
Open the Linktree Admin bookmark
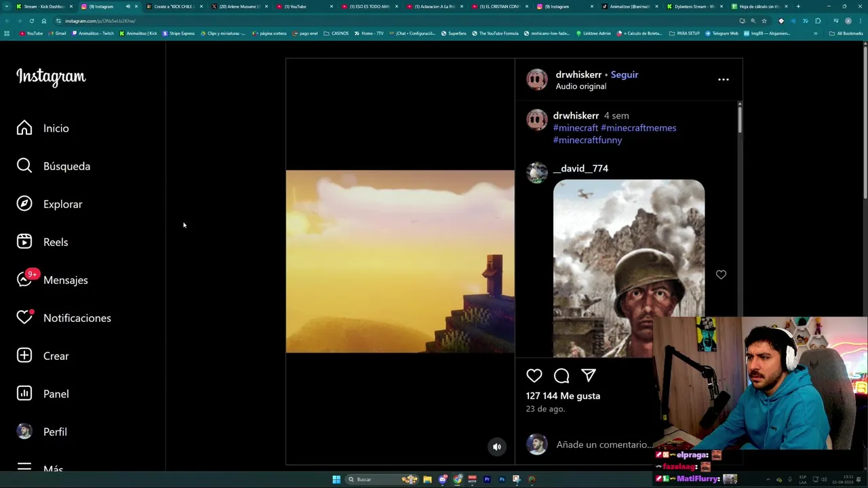[593, 33]
